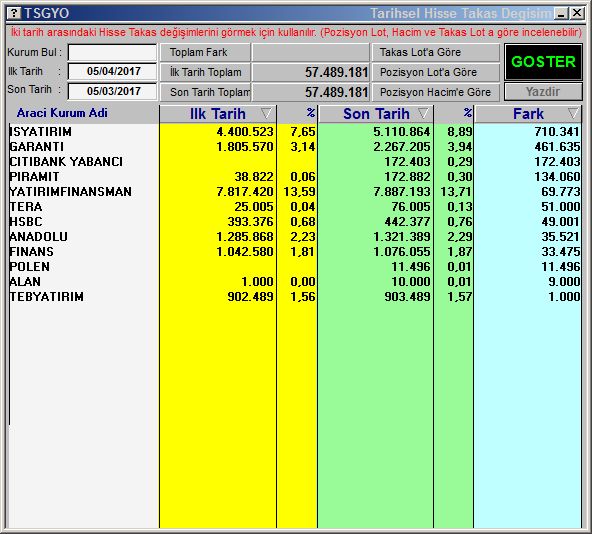Click the Araci Kurum Adi column header
The width and height of the screenshot is (592, 534).
point(62,113)
